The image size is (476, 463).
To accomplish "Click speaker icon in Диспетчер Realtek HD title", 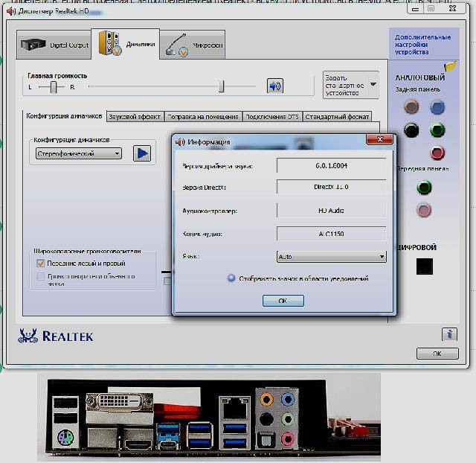I will click(11, 11).
